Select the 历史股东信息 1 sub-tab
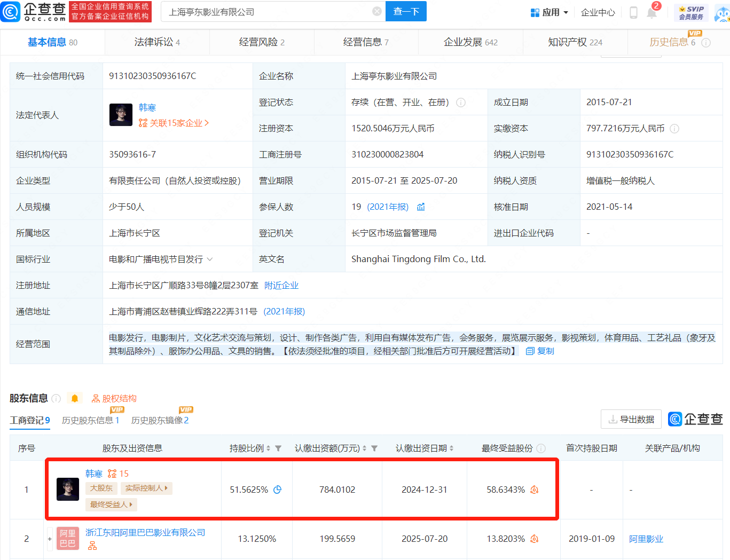This screenshot has height=560, width=730. tap(91, 421)
